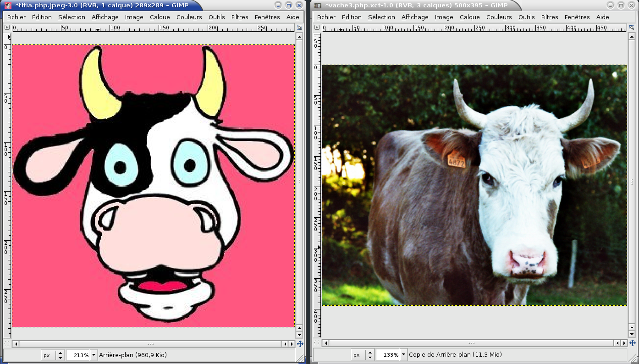This screenshot has width=639, height=364.
Task: Click scroll-up arrow in cartoon cow window
Action: pos(299,36)
